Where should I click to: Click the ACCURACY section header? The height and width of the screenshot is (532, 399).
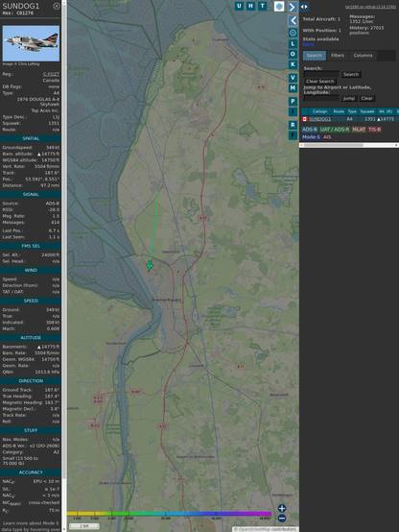31,472
